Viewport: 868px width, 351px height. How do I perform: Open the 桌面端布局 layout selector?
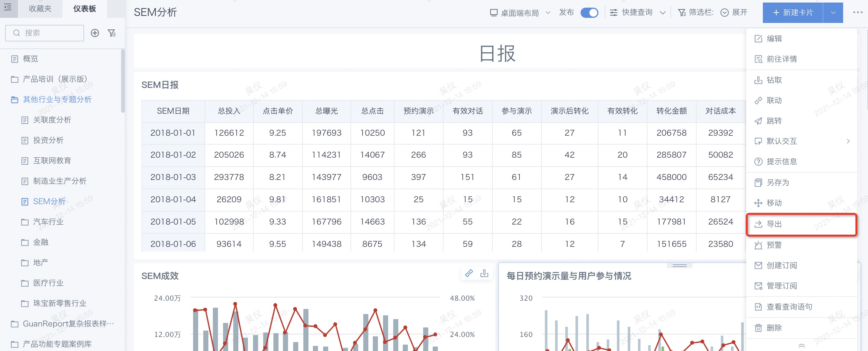click(x=520, y=13)
